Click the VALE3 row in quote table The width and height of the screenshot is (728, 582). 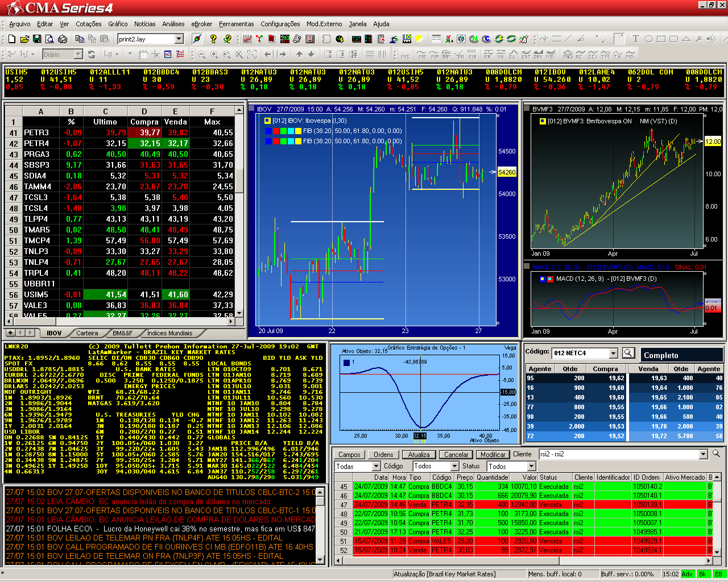[x=120, y=305]
